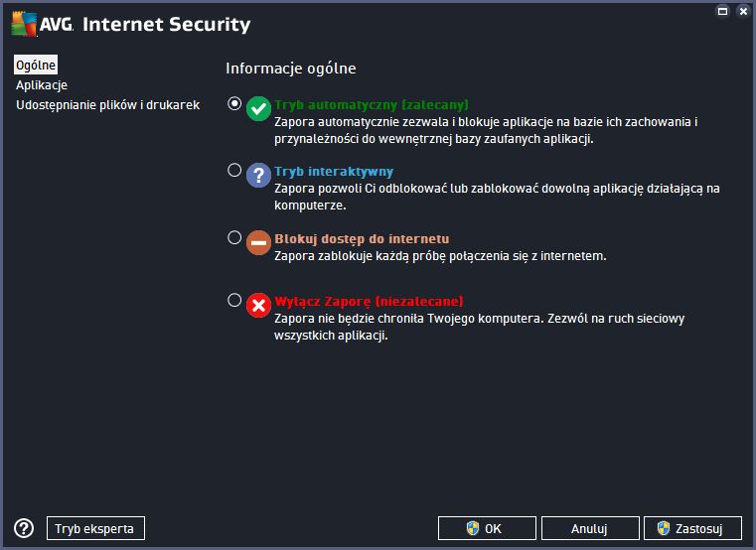Click the shield icon on OK button
756x550 pixels.
(x=473, y=528)
